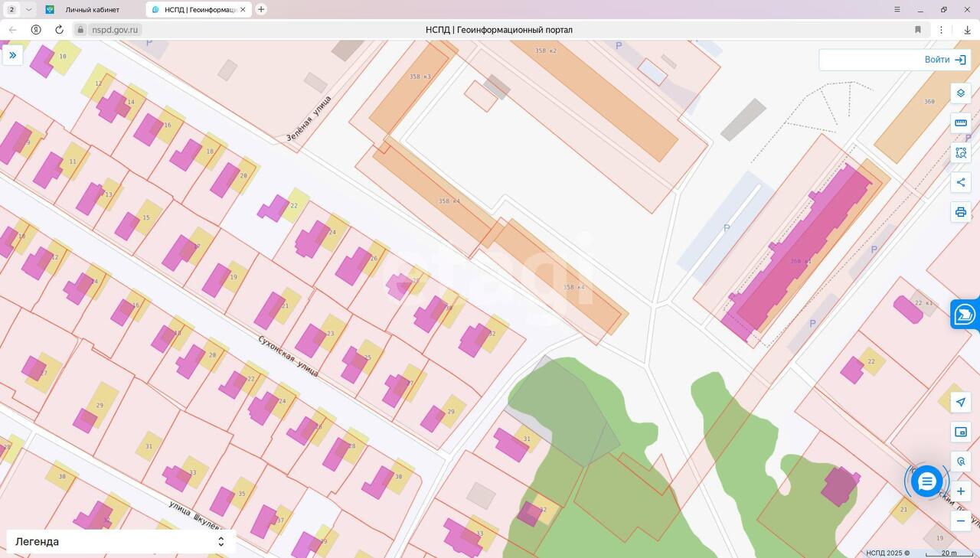Click the 20 m scale bar
The height and width of the screenshot is (558, 980).
(949, 553)
